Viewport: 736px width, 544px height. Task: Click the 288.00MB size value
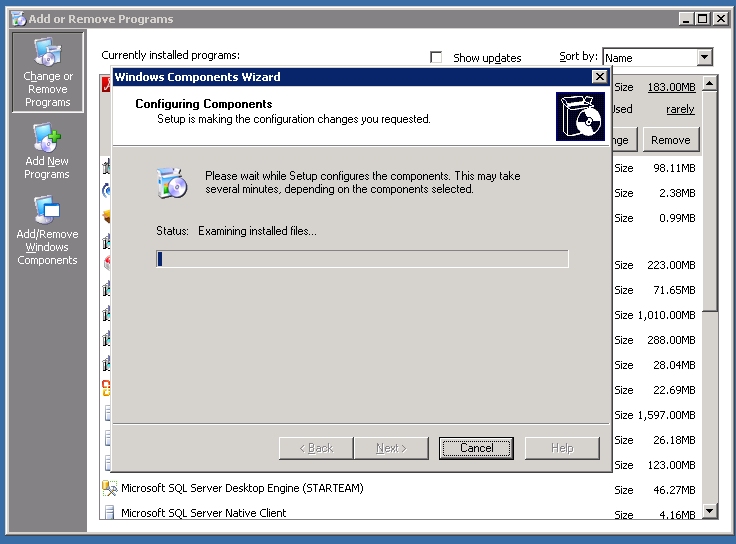click(x=671, y=340)
